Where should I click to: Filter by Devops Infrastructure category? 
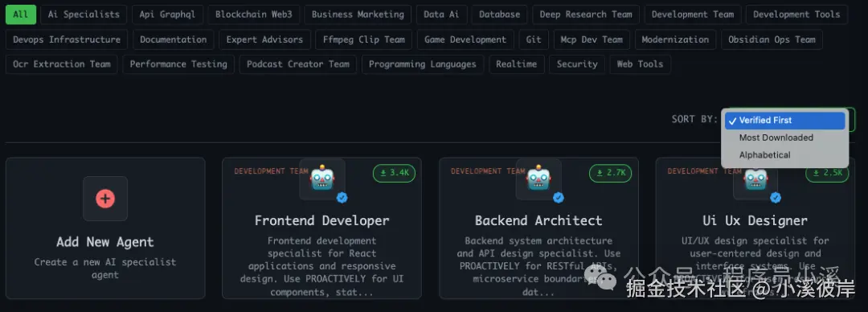click(x=67, y=39)
